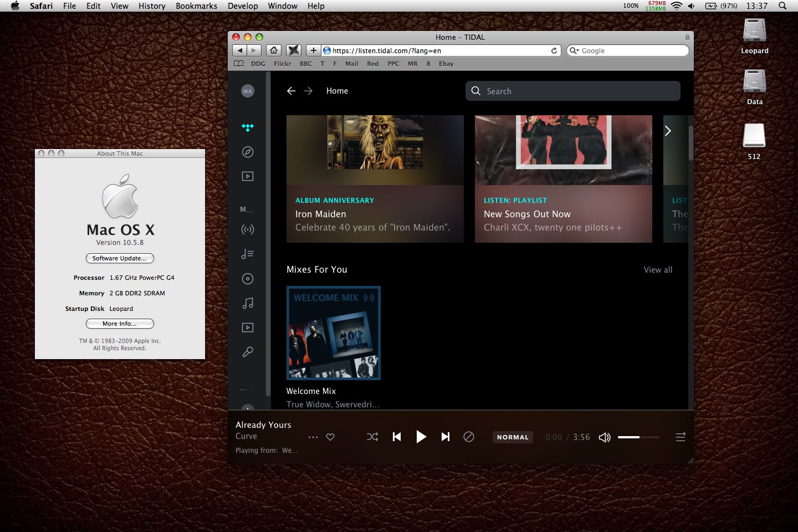The height and width of the screenshot is (532, 798).
Task: Skip to previous track
Action: click(397, 437)
